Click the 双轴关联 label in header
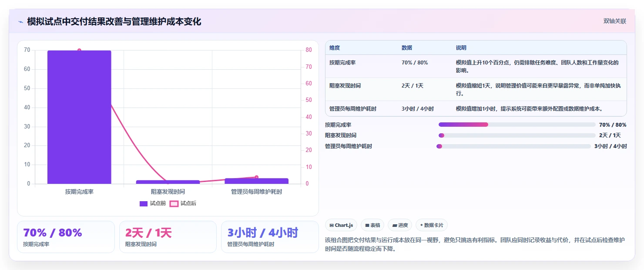 [614, 21]
